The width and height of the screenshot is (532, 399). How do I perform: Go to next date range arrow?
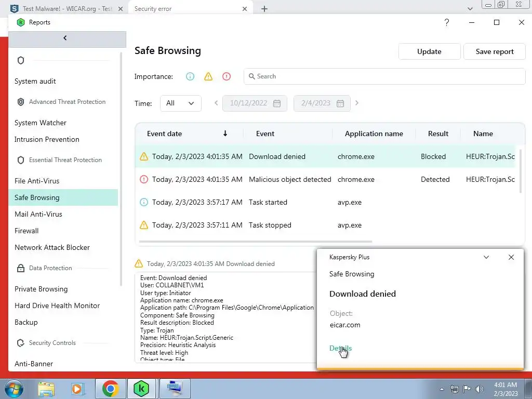(x=356, y=103)
